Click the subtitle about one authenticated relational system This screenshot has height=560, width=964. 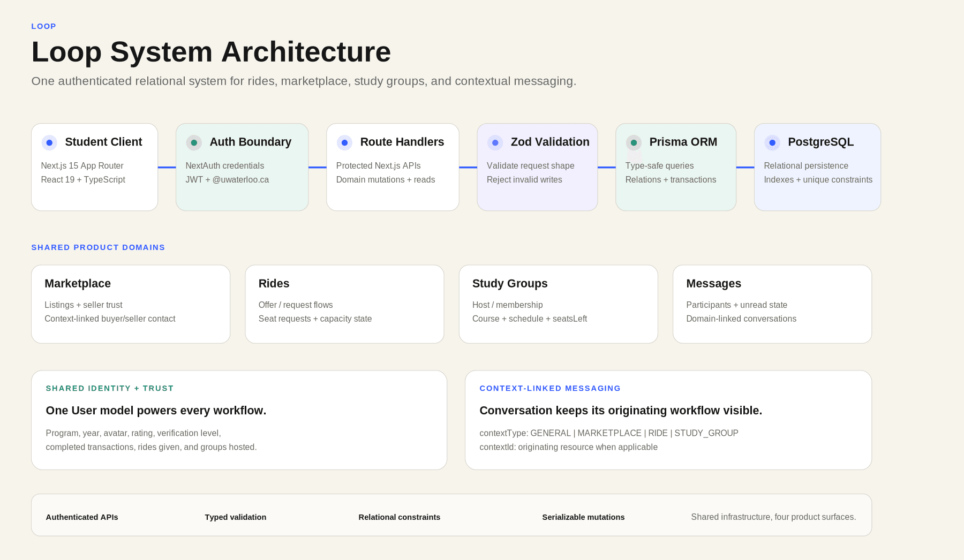click(304, 81)
